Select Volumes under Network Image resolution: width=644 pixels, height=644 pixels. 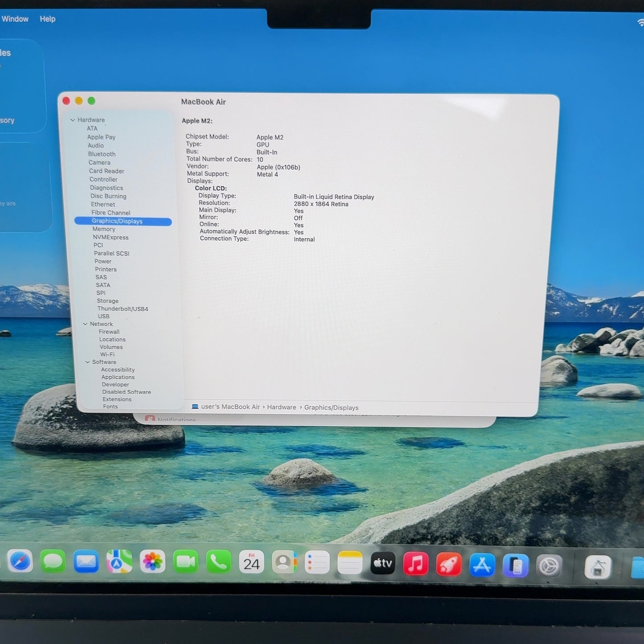point(111,347)
